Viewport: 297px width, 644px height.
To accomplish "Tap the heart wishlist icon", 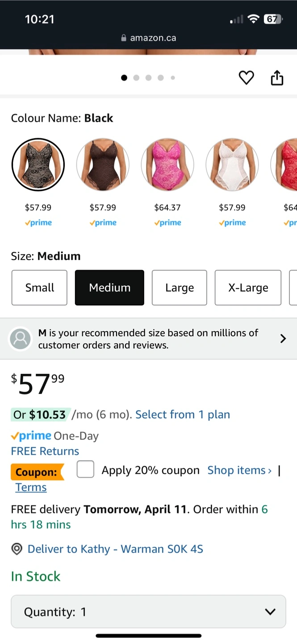I will (x=246, y=78).
